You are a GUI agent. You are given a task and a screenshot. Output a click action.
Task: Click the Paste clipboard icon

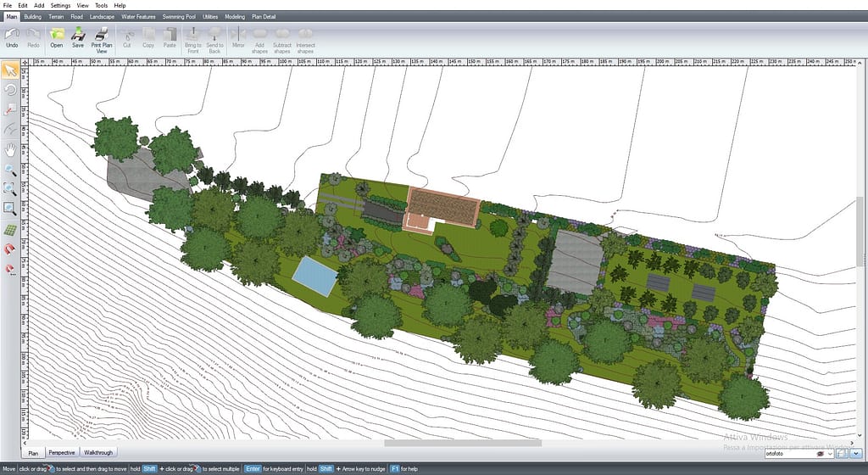point(170,38)
